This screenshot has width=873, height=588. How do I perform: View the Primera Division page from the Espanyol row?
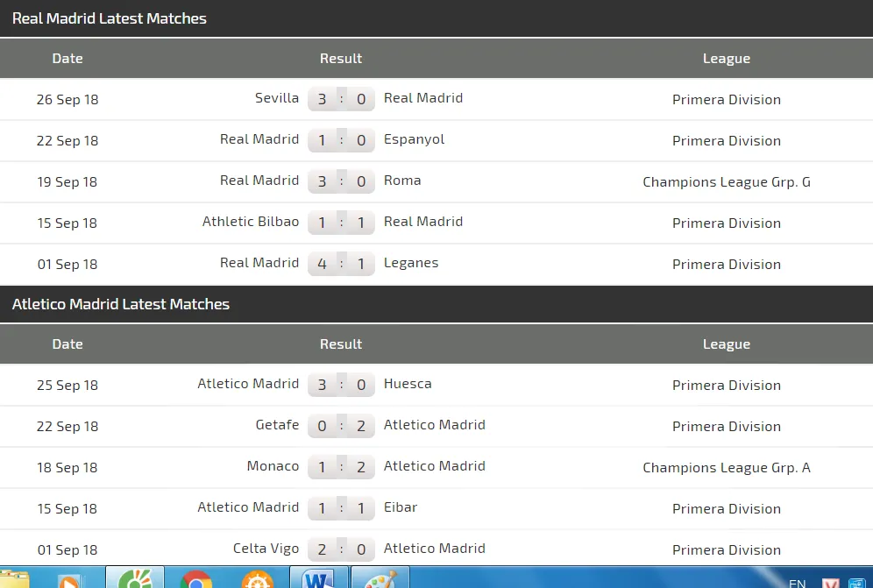pos(726,140)
